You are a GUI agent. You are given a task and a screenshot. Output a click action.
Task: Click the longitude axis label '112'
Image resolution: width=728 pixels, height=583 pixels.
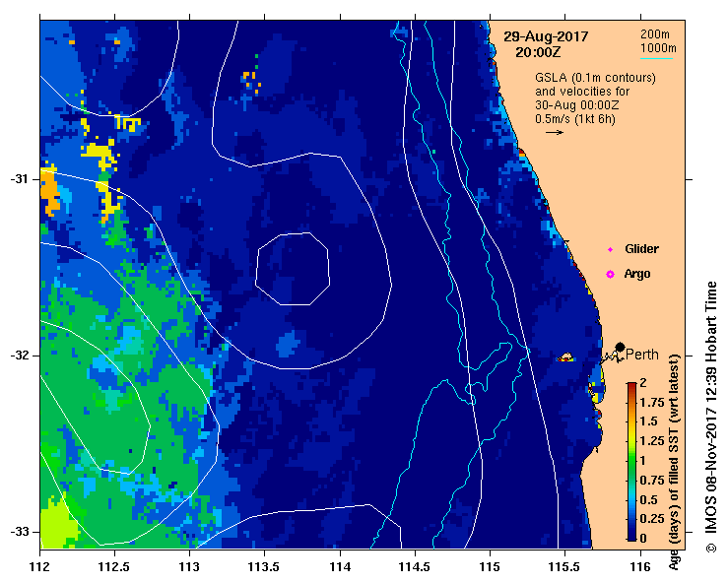pos(40,566)
